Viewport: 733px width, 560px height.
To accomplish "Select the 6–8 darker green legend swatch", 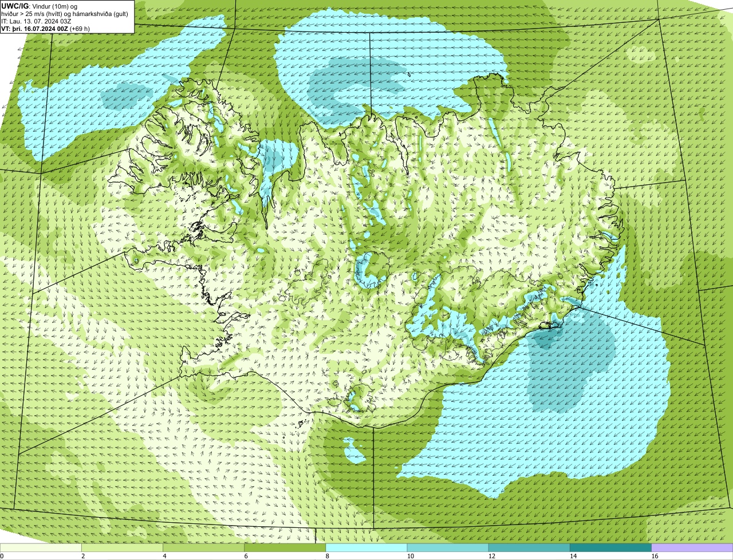I will [285, 547].
